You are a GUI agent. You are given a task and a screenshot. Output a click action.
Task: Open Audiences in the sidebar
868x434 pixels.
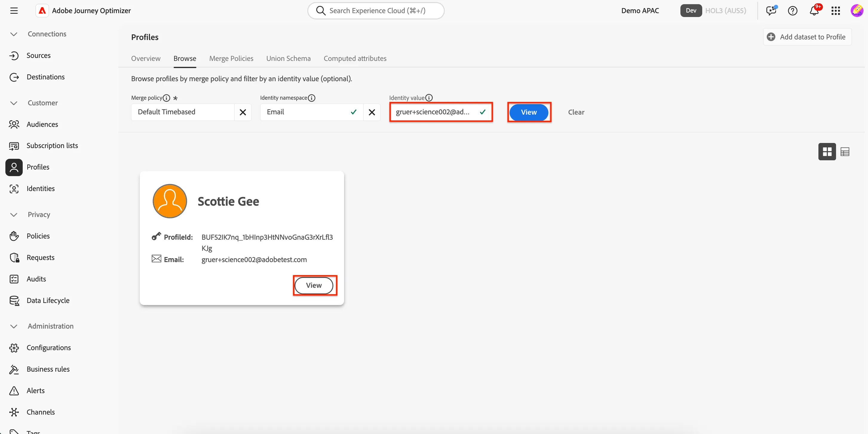tap(42, 124)
